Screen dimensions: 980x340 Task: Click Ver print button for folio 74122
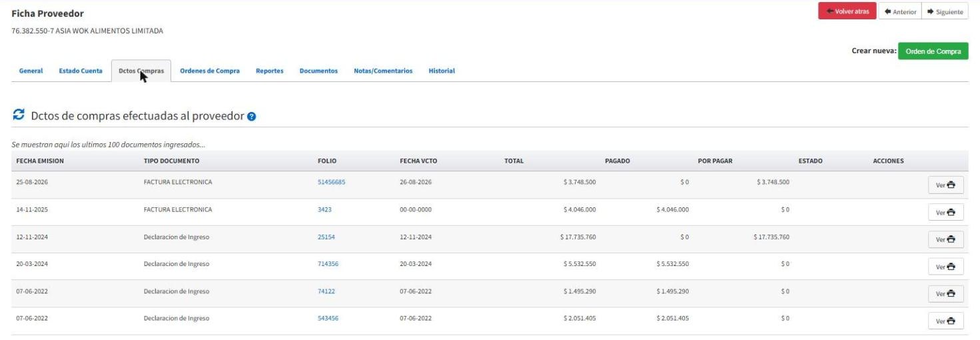click(x=945, y=293)
